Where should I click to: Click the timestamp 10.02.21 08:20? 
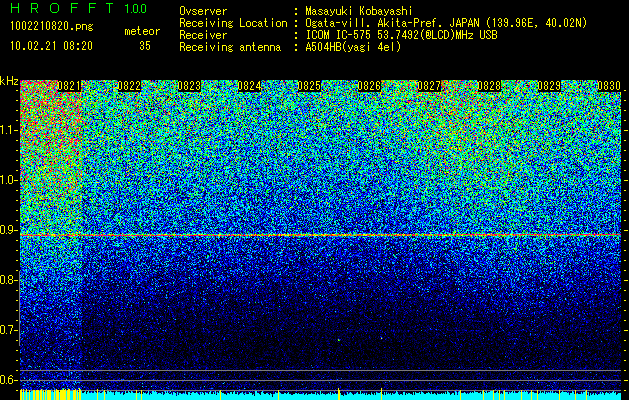click(51, 46)
